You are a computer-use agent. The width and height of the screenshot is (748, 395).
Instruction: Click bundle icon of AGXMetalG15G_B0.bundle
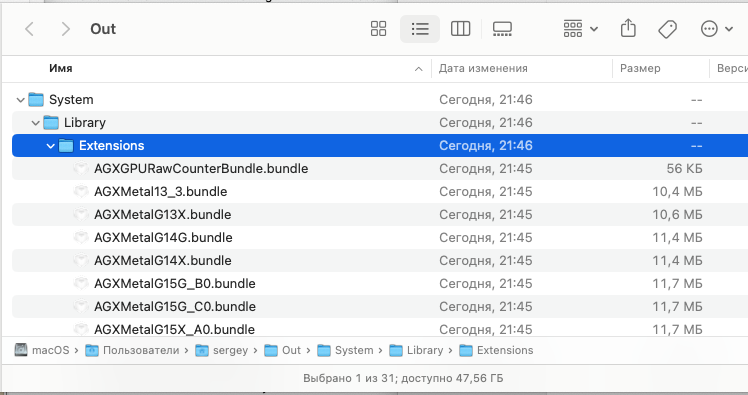tap(81, 283)
